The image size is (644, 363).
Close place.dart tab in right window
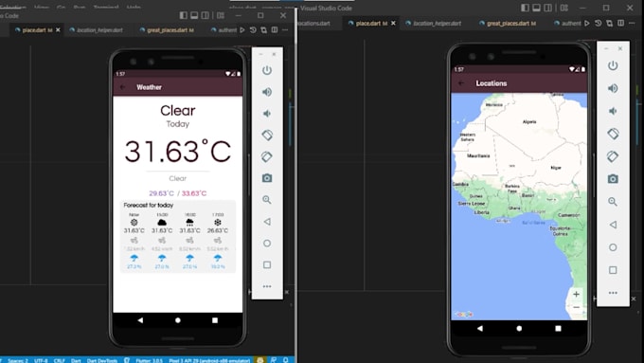click(393, 24)
